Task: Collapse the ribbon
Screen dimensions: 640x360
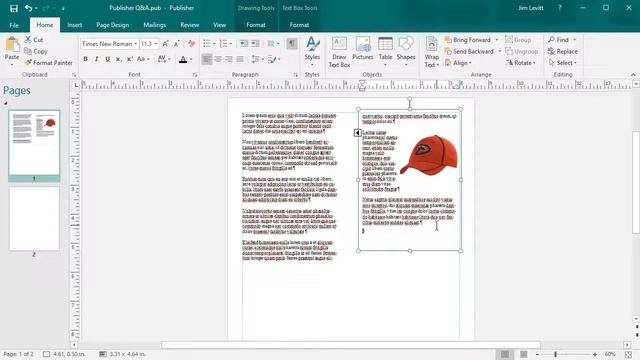Action: (633, 75)
